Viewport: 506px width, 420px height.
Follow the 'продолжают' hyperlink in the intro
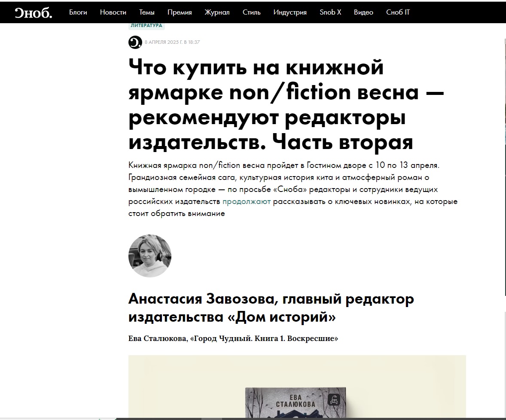point(247,201)
